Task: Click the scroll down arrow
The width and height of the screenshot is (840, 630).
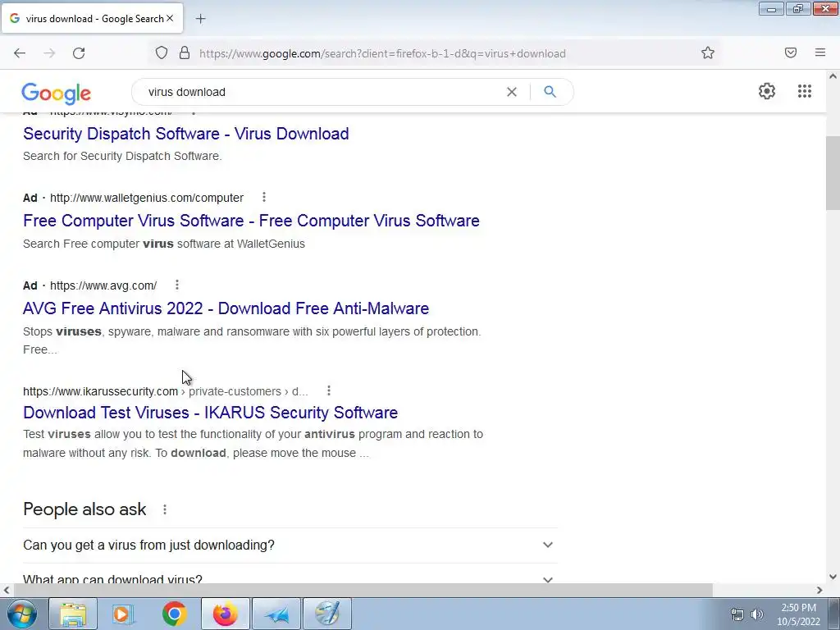Action: [x=833, y=577]
